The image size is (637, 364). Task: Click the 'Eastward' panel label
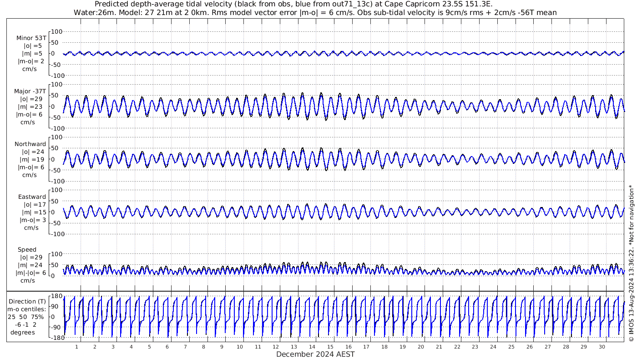click(32, 197)
